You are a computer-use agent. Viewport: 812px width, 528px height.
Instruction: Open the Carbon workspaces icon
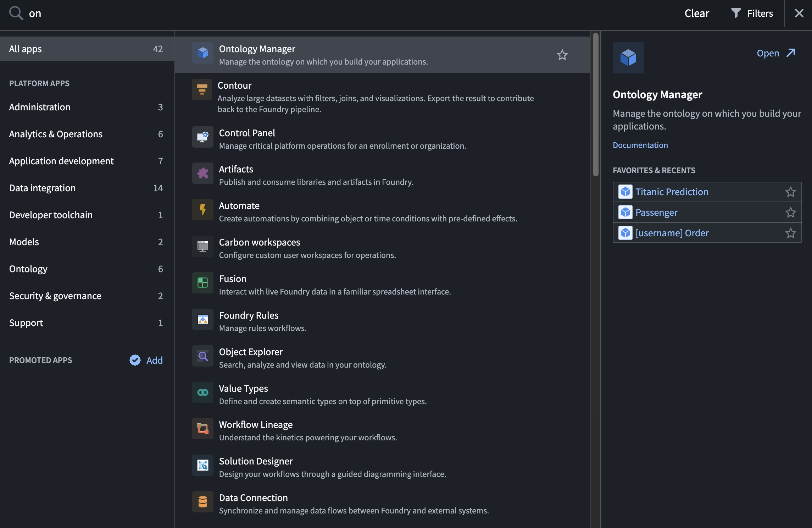click(x=203, y=247)
